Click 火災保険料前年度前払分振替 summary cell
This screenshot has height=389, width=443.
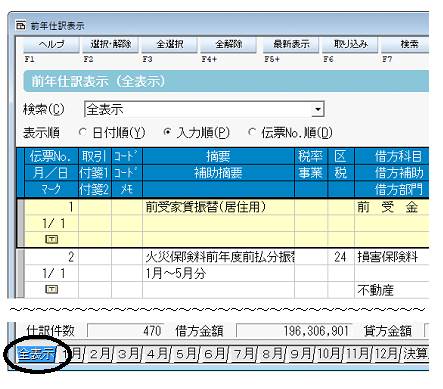click(218, 257)
